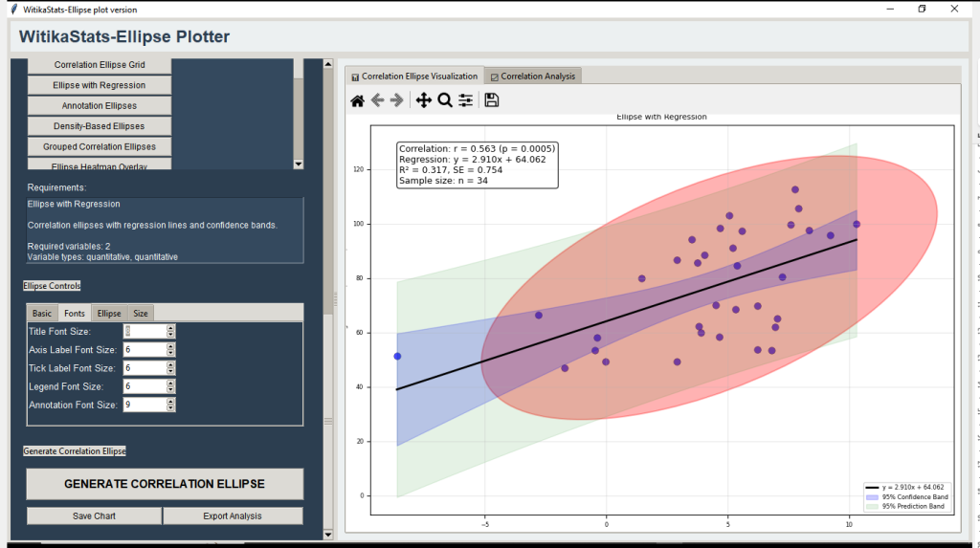The width and height of the screenshot is (980, 548).
Task: Click the Export Analysis button
Action: pos(233,516)
